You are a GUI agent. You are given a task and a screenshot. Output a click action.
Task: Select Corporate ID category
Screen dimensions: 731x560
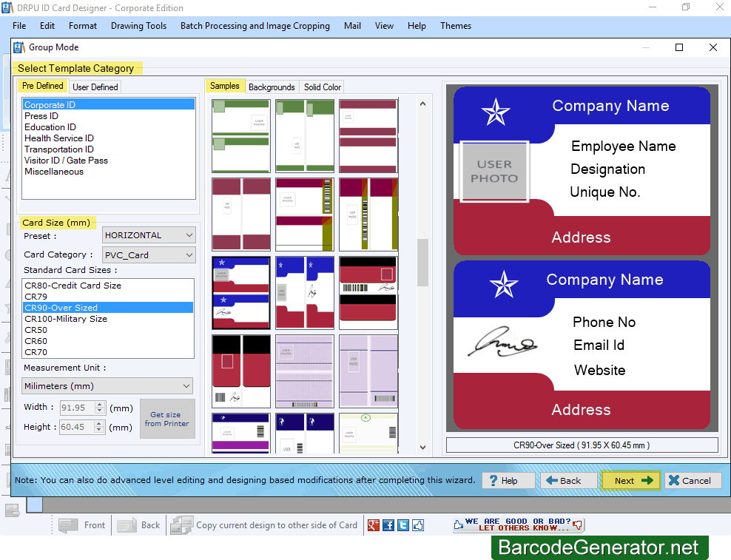[x=108, y=104]
